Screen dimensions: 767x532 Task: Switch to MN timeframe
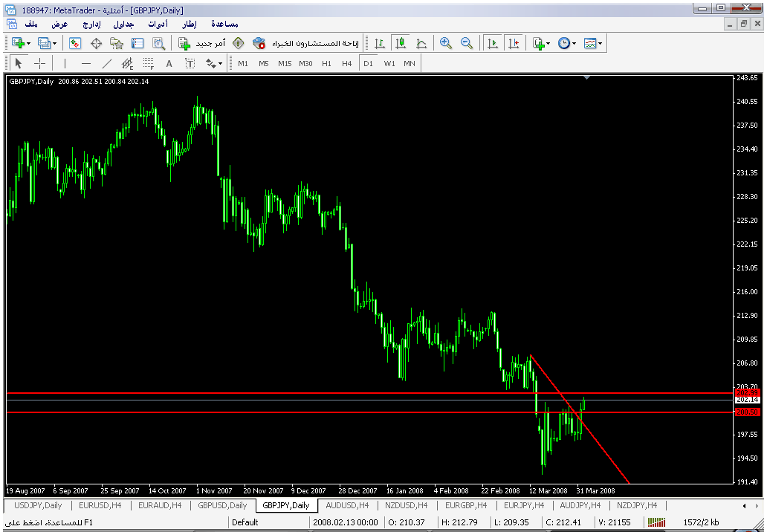[x=410, y=64]
